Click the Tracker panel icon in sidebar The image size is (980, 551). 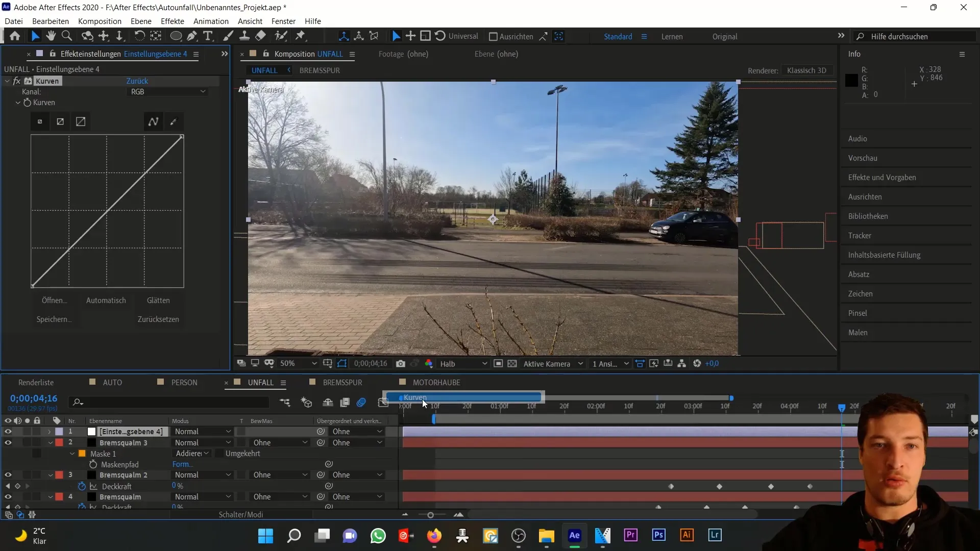pyautogui.click(x=860, y=235)
